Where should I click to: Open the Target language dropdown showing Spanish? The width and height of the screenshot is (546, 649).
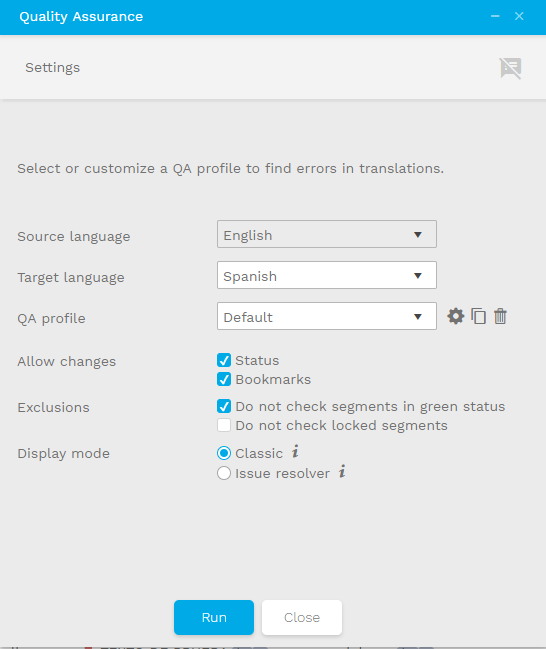point(327,275)
